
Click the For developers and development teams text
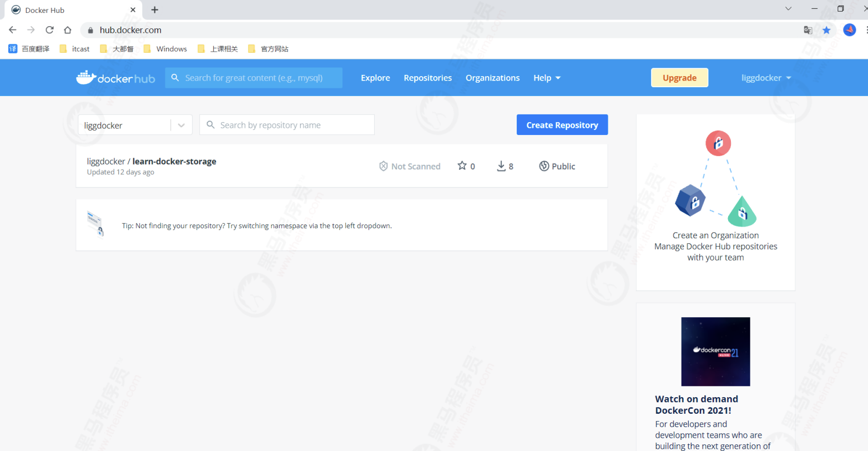click(x=713, y=435)
